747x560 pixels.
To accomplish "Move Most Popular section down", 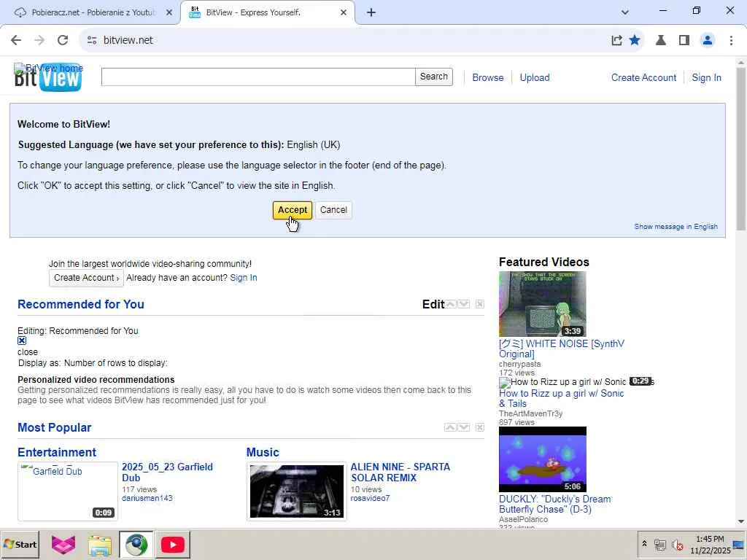I will coord(463,427).
